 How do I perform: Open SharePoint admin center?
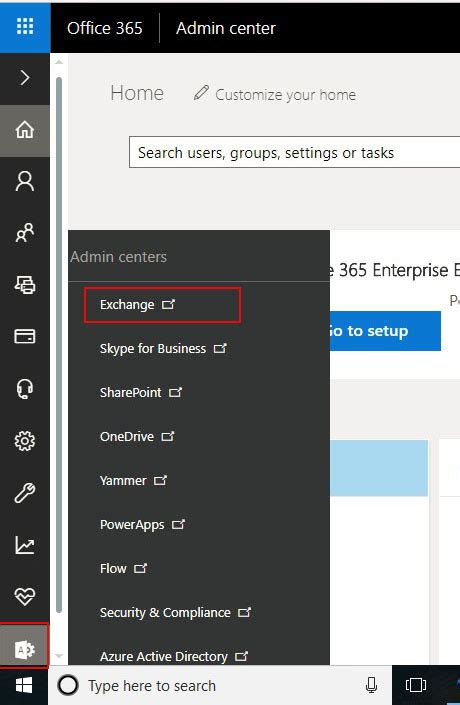point(141,393)
